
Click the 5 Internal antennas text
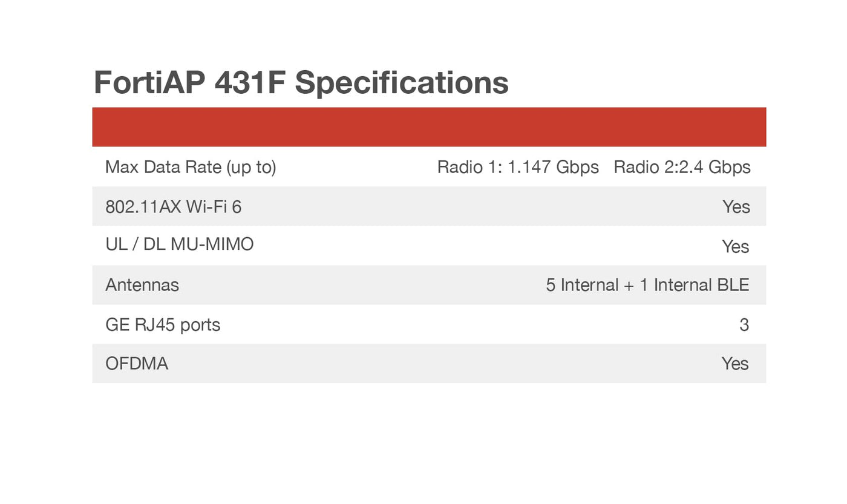tap(581, 285)
